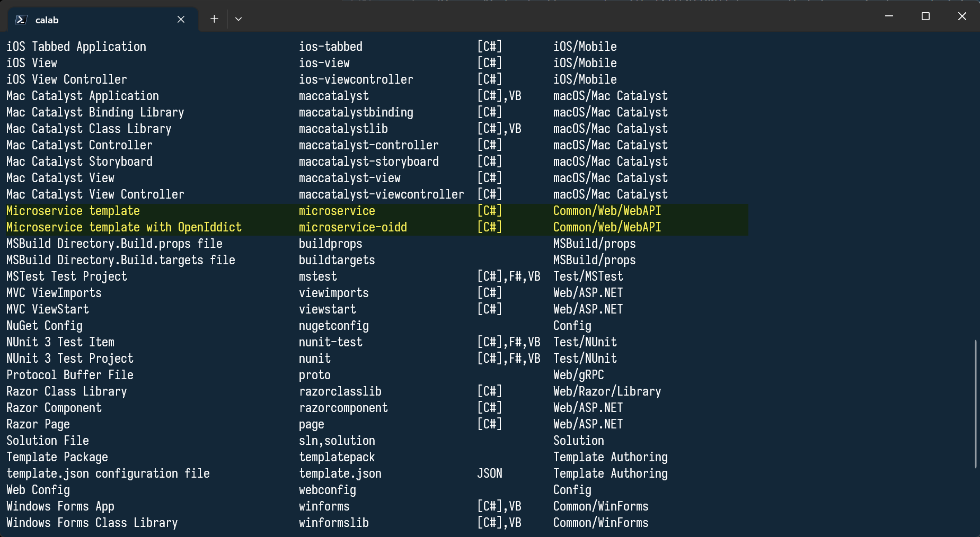Click 'Windows Forms Class Library' text

(x=92, y=523)
